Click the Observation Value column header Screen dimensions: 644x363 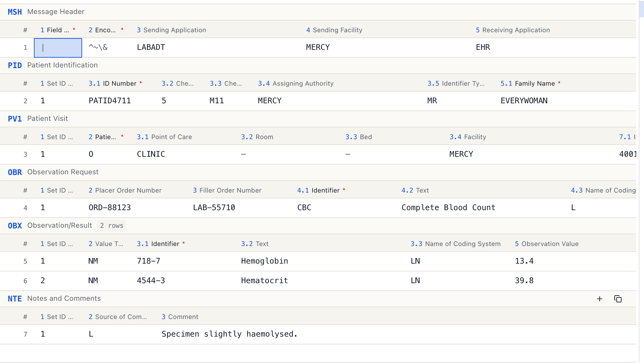coord(547,244)
